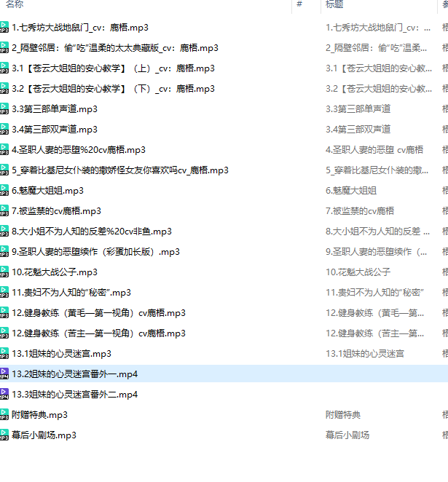448x482 pixels.
Task: Click title cell 9.圣职人妻的恶堕续作(...
Action: [x=377, y=252]
